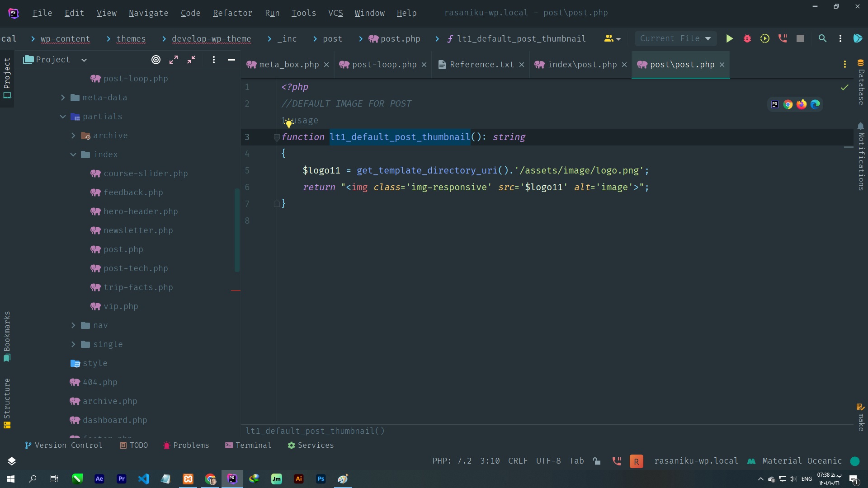This screenshot has height=488, width=868.
Task: Expand the nav folder
Action: tap(73, 325)
